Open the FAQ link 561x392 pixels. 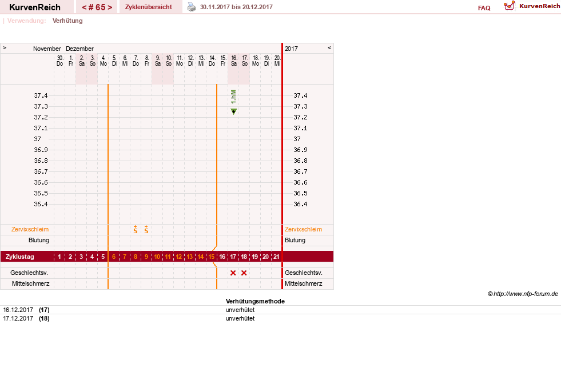(x=484, y=8)
